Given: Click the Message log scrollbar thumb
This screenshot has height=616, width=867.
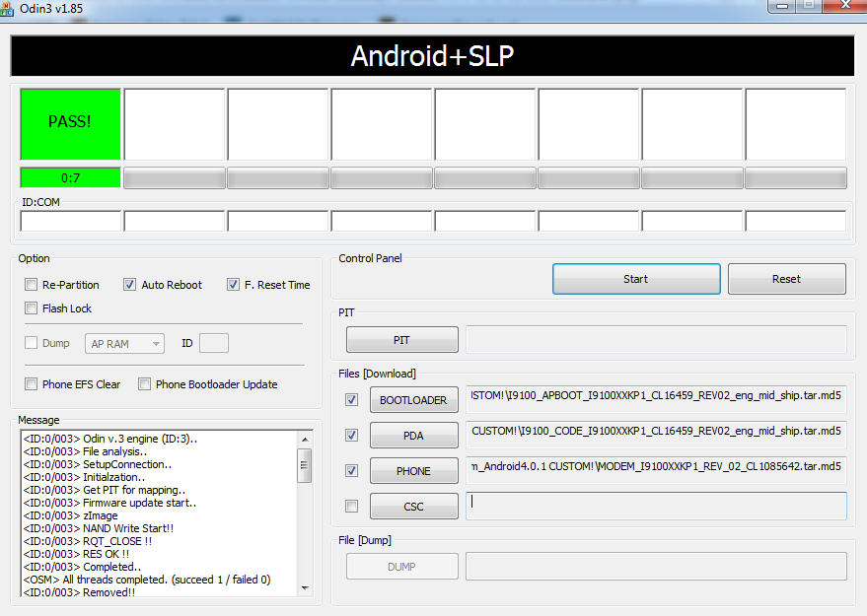Looking at the screenshot, I should point(305,465).
